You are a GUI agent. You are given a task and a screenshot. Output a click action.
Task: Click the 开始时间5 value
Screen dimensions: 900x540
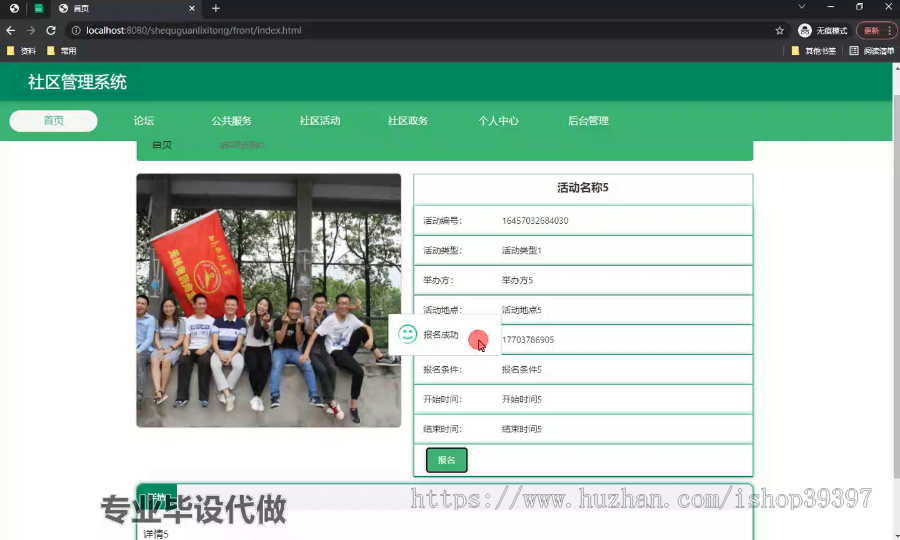click(522, 399)
